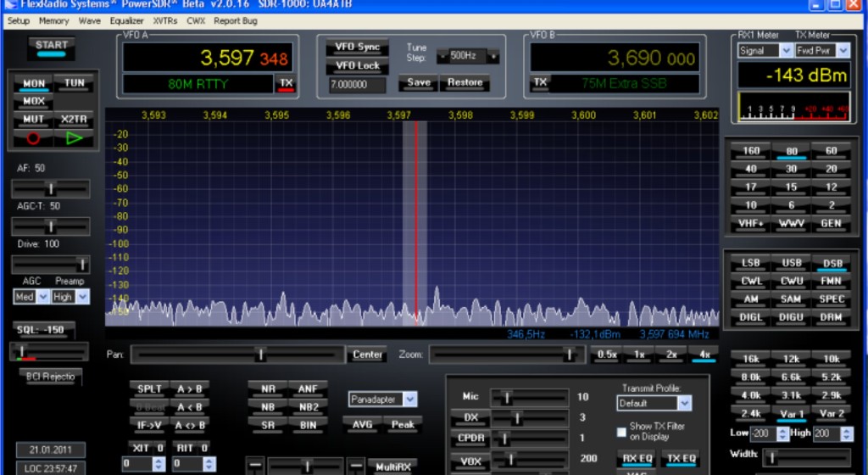Select the 4x zoom preset
868x475 pixels.
coord(704,355)
